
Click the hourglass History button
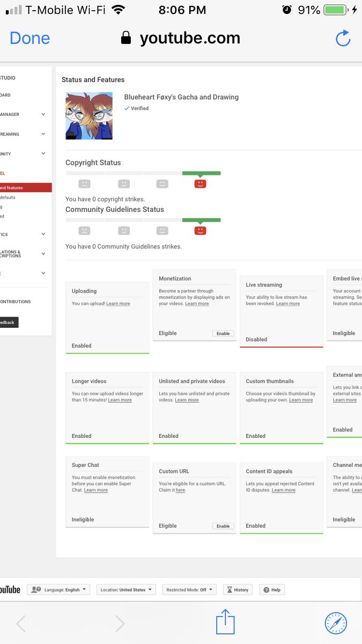coord(238,590)
